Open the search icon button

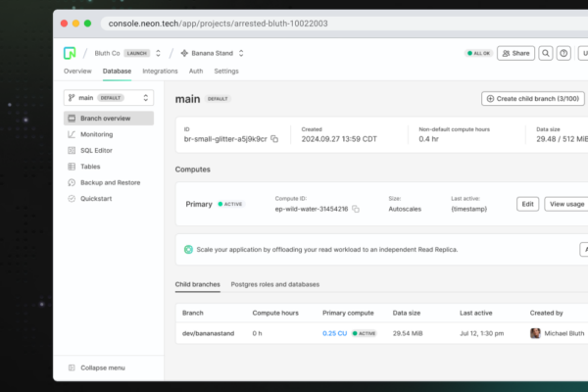coord(546,53)
